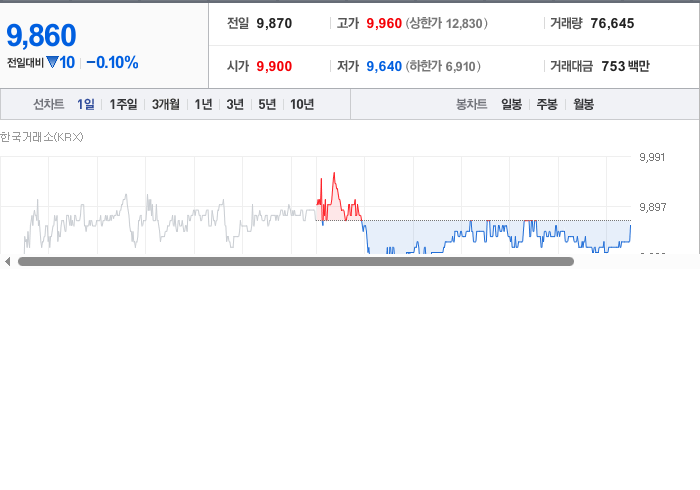Switch to 월봉 candle chart
The height and width of the screenshot is (490, 700).
[x=583, y=104]
